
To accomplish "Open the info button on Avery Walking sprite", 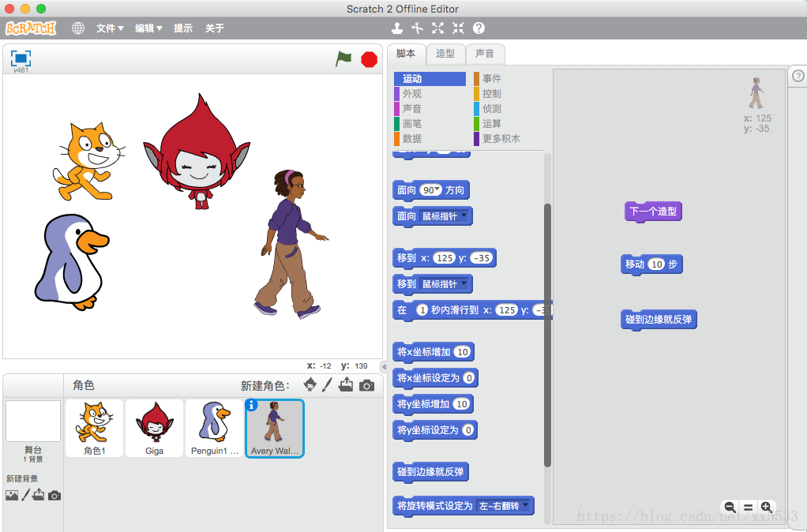I will coord(251,405).
